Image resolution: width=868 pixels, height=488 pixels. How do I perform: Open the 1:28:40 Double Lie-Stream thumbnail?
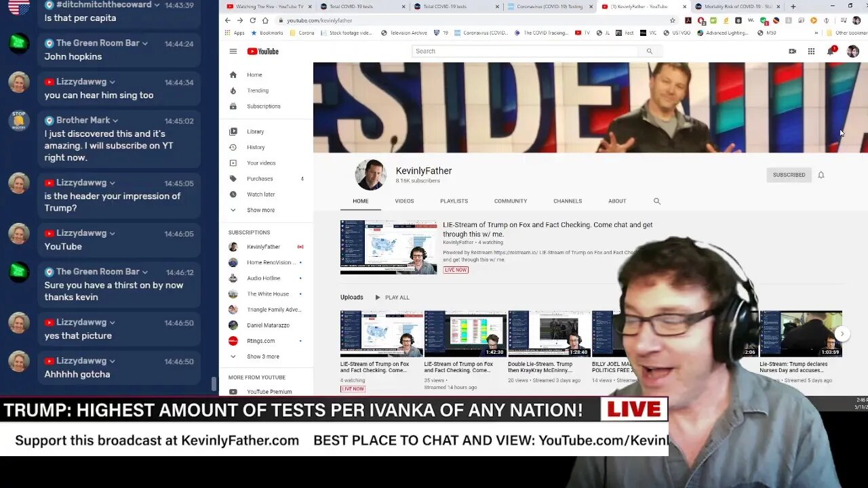[x=549, y=333]
